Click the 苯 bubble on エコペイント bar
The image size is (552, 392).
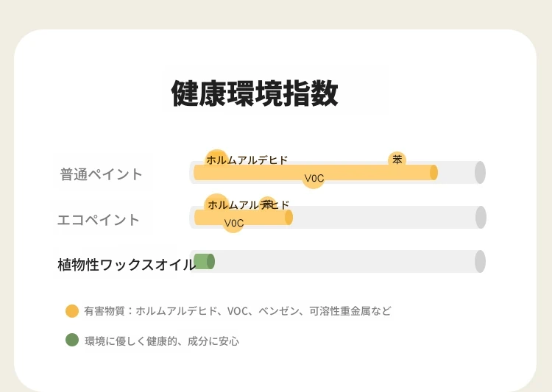(268, 204)
